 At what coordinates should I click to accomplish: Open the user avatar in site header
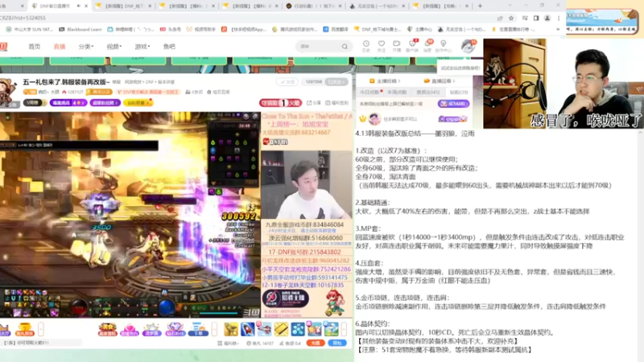468,46
